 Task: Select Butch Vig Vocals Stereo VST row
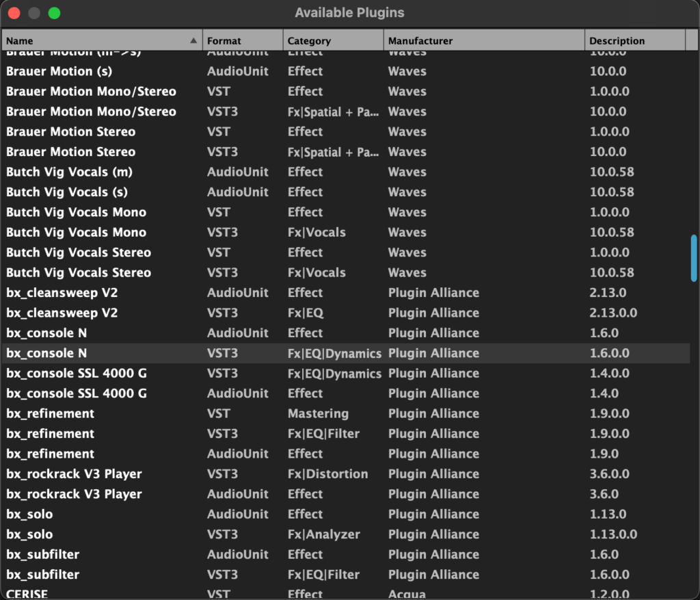[346, 252]
